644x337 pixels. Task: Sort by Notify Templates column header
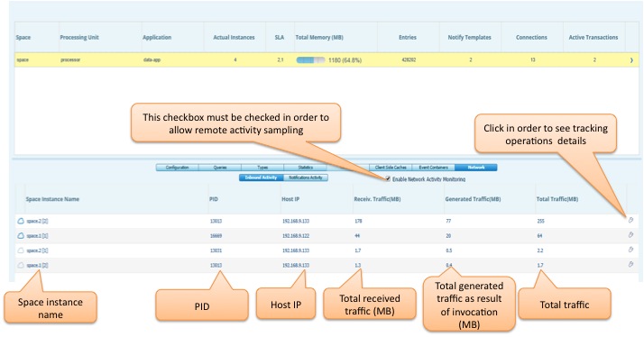point(469,37)
